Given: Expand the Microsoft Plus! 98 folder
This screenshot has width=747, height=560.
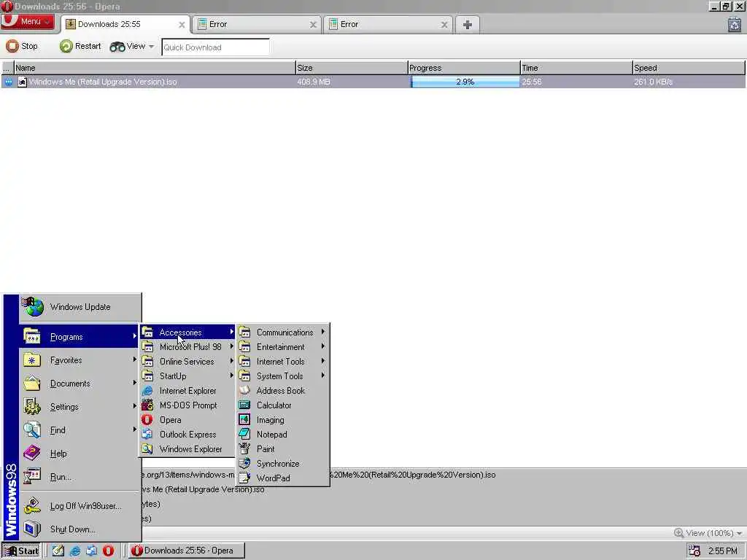Looking at the screenshot, I should click(187, 346).
